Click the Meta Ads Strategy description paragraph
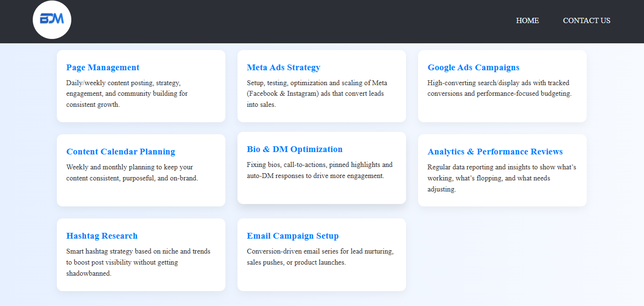Screen dimensions: 644x306 (316, 94)
